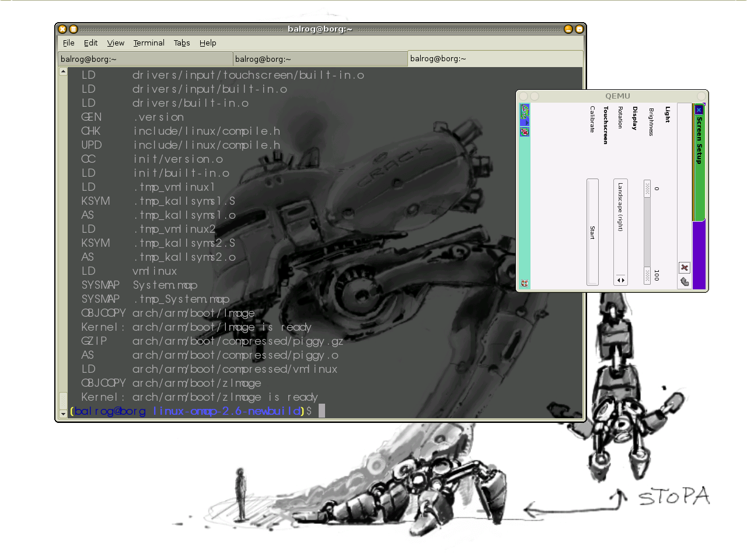747x560 pixels.
Task: Click the Screen Setup title text
Action: pyautogui.click(x=699, y=140)
